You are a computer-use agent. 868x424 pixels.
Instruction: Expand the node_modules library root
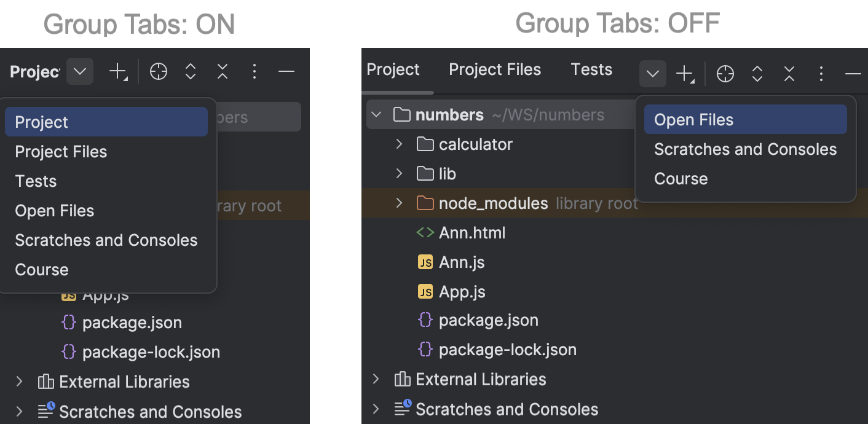399,203
